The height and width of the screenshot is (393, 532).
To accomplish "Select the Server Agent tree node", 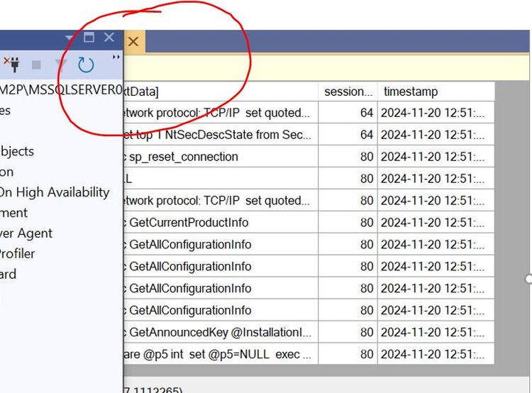I will pos(26,233).
